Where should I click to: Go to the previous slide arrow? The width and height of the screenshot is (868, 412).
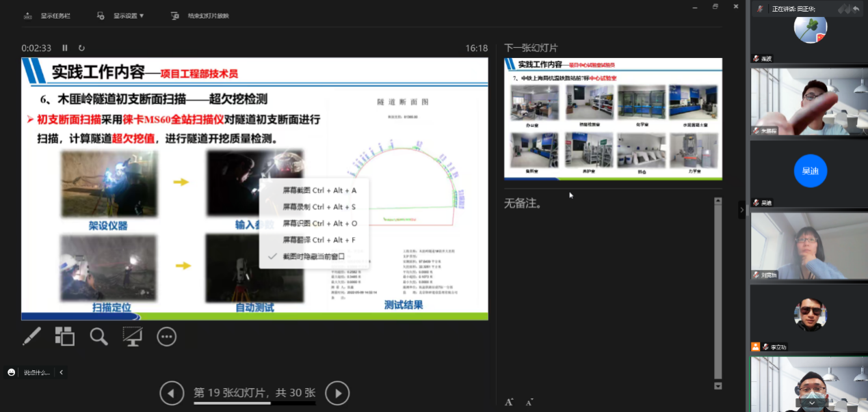(172, 393)
